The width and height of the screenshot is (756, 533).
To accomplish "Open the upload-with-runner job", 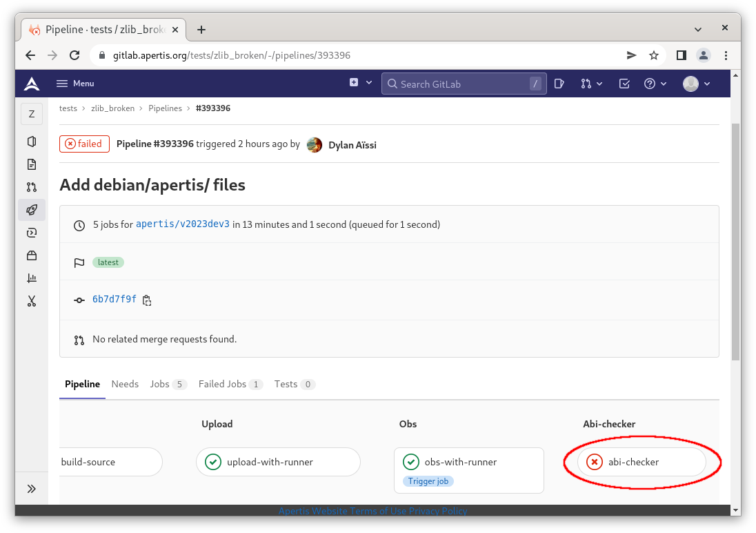I will 278,462.
